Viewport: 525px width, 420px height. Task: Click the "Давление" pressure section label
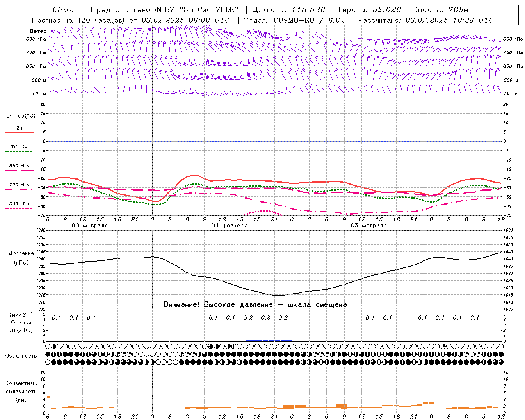click(x=21, y=253)
